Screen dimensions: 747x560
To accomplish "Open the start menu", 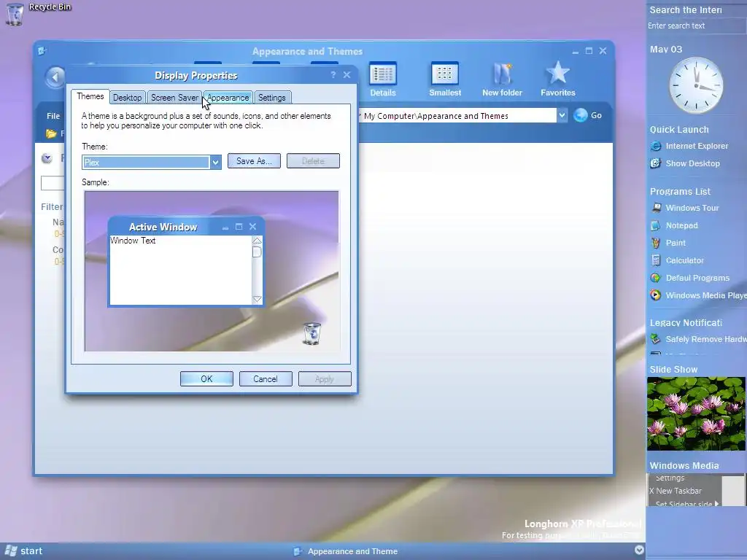I will [24, 551].
